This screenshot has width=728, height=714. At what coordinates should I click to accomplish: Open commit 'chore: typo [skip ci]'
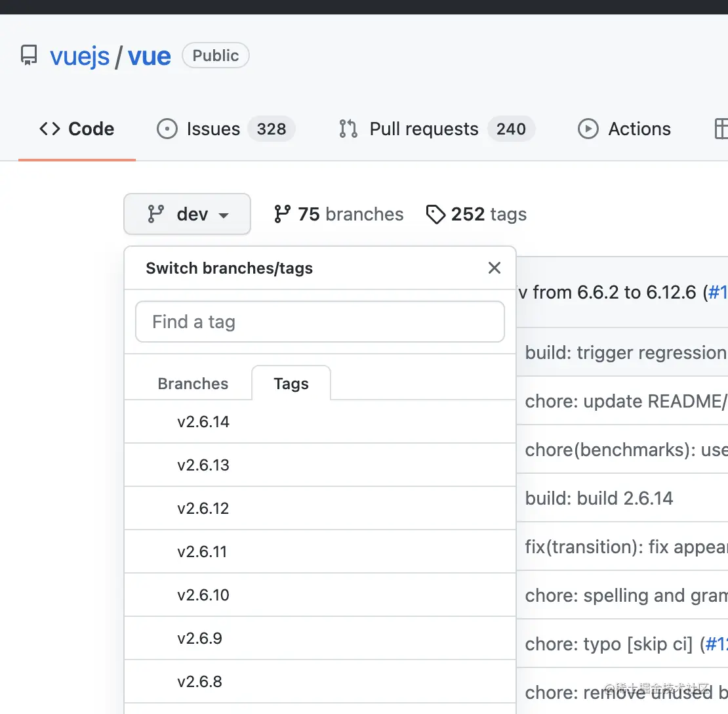pos(609,644)
